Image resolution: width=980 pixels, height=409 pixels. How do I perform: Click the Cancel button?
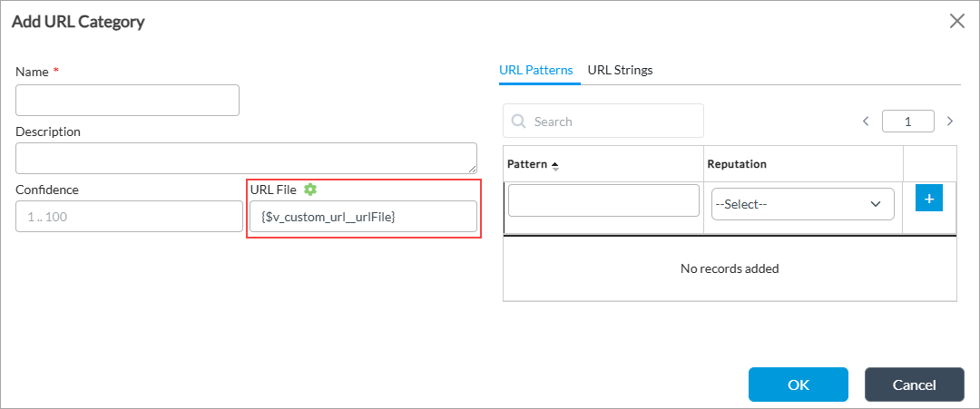pos(914,384)
